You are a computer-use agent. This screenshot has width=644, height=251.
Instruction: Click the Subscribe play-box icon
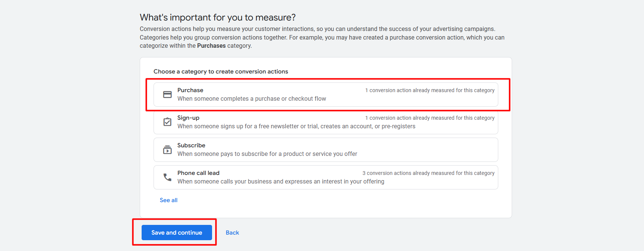click(167, 150)
